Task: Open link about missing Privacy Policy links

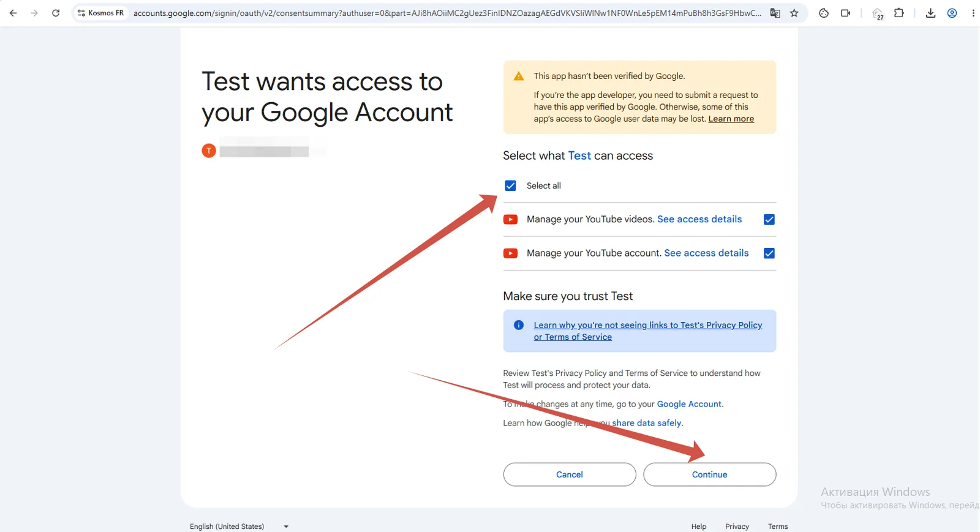Action: tap(647, 331)
